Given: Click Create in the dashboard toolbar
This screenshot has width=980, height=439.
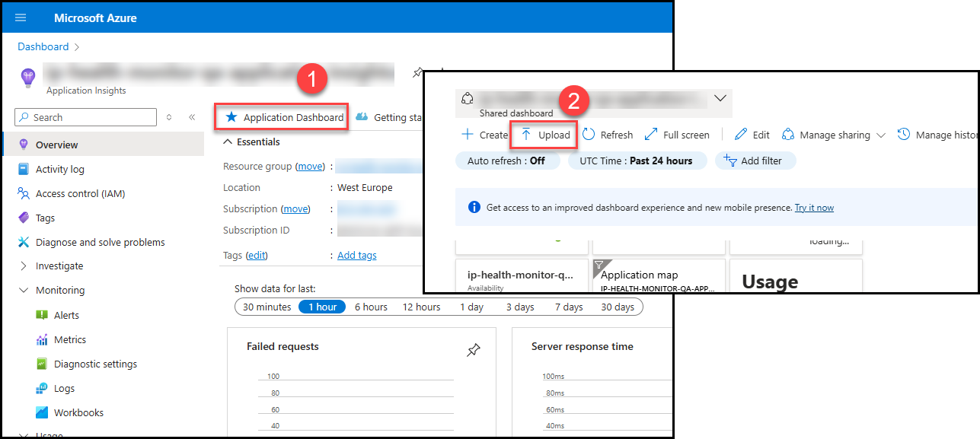Looking at the screenshot, I should coord(484,135).
